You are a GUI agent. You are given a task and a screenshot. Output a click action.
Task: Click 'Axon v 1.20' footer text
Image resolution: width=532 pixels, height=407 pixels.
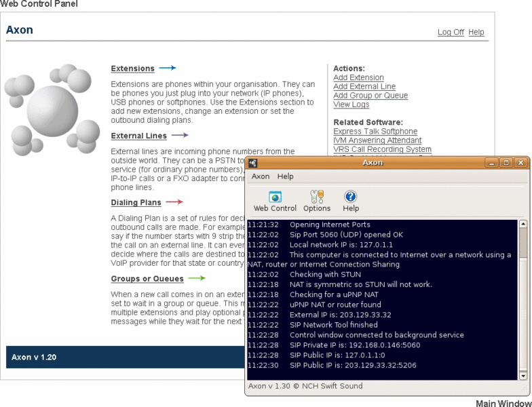[34, 357]
